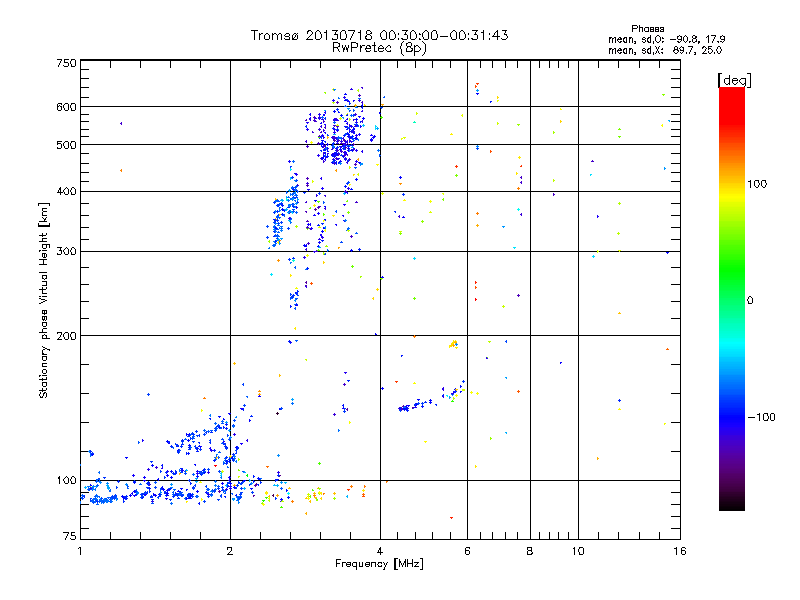Click the x-axis '10' tick label

[578, 551]
